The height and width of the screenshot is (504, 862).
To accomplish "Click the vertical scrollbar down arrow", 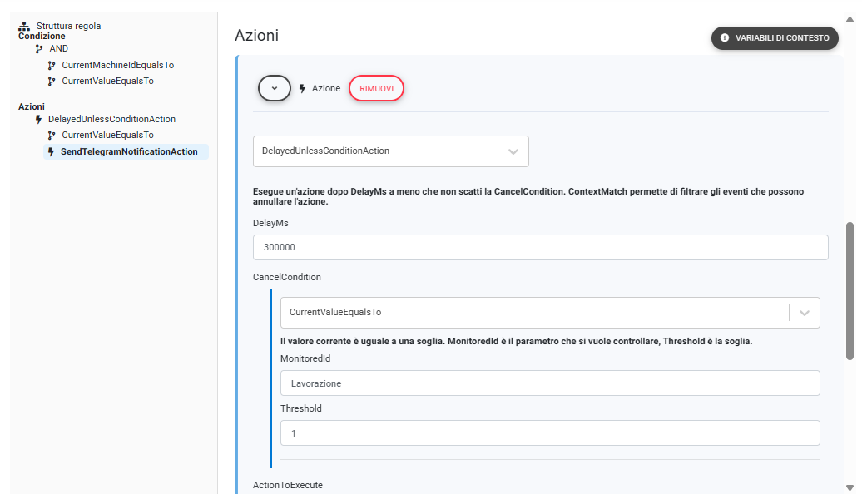I will tap(850, 487).
